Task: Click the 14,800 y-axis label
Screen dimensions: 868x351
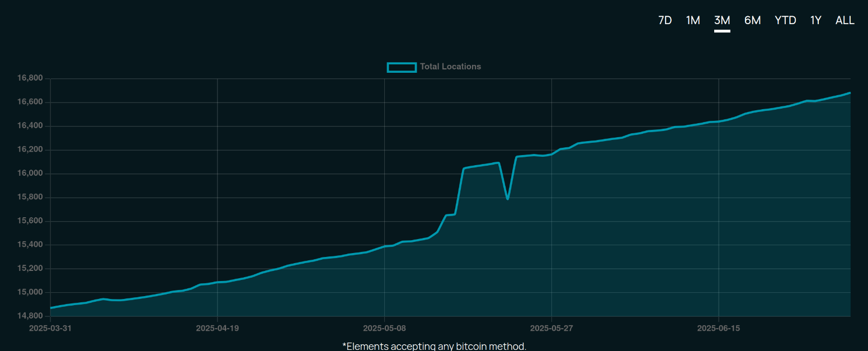Action: (x=30, y=316)
